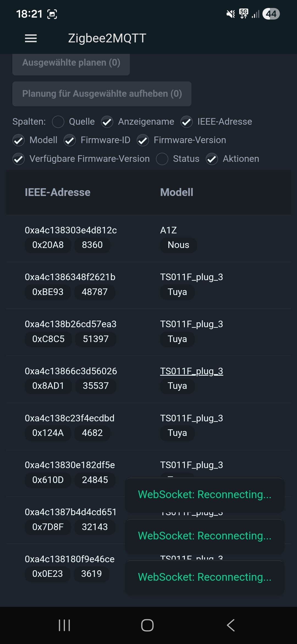Tap the battery level indicator
This screenshot has width=297, height=644.
(271, 14)
